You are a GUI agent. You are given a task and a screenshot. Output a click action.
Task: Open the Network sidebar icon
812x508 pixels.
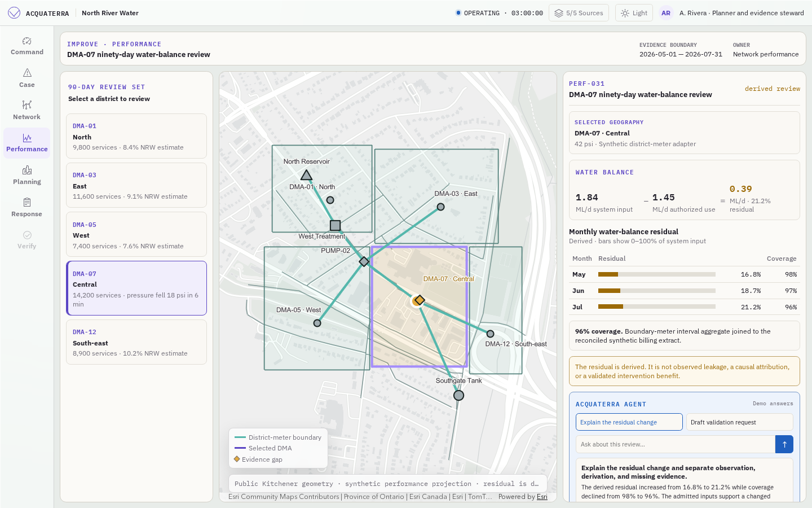[x=27, y=105]
